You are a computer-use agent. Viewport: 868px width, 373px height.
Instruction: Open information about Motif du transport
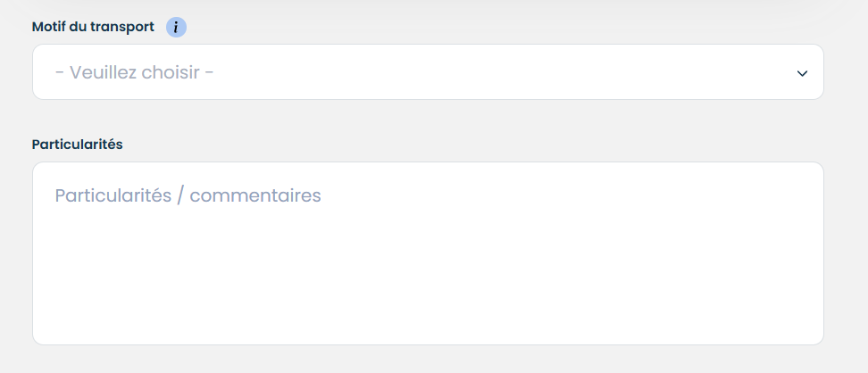[176, 27]
